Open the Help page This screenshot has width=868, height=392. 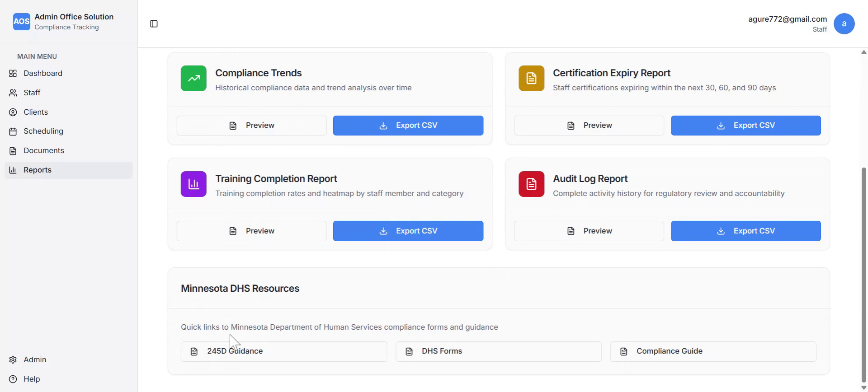[32, 379]
